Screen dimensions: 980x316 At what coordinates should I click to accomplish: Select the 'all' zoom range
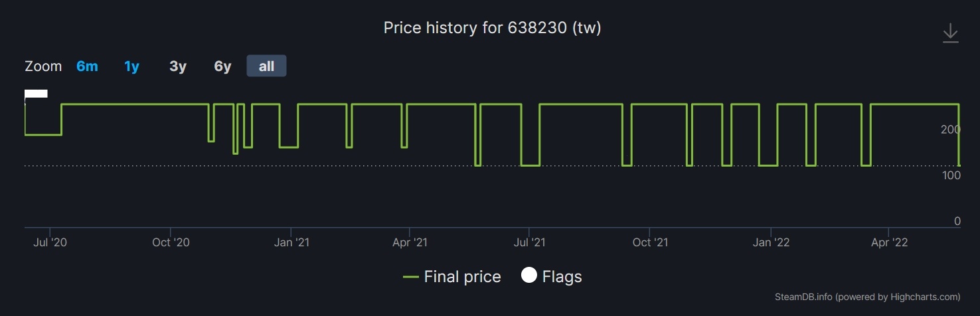pos(266,66)
